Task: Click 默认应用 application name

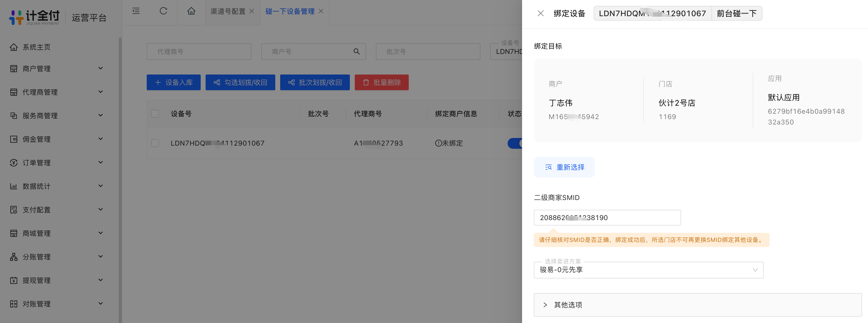Action: pos(784,98)
